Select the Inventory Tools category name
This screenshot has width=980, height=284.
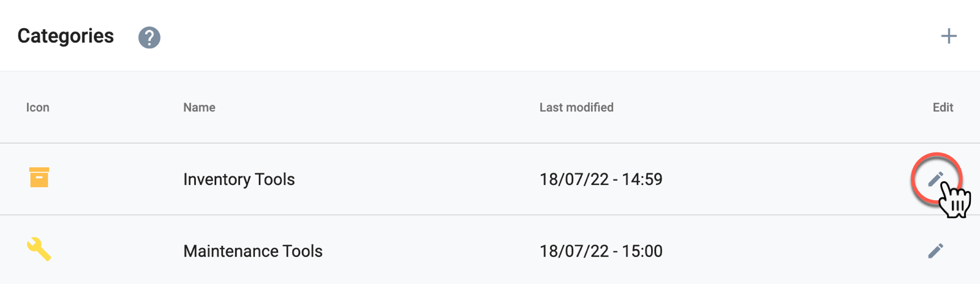click(x=239, y=179)
